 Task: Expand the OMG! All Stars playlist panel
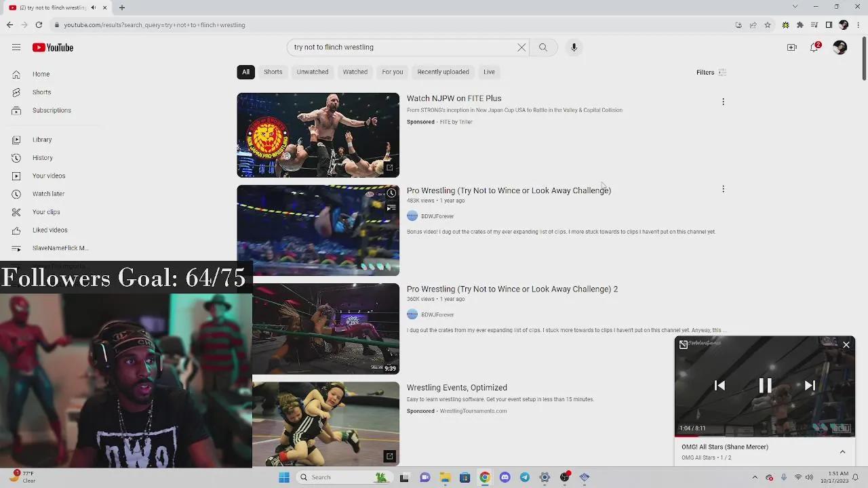(842, 452)
